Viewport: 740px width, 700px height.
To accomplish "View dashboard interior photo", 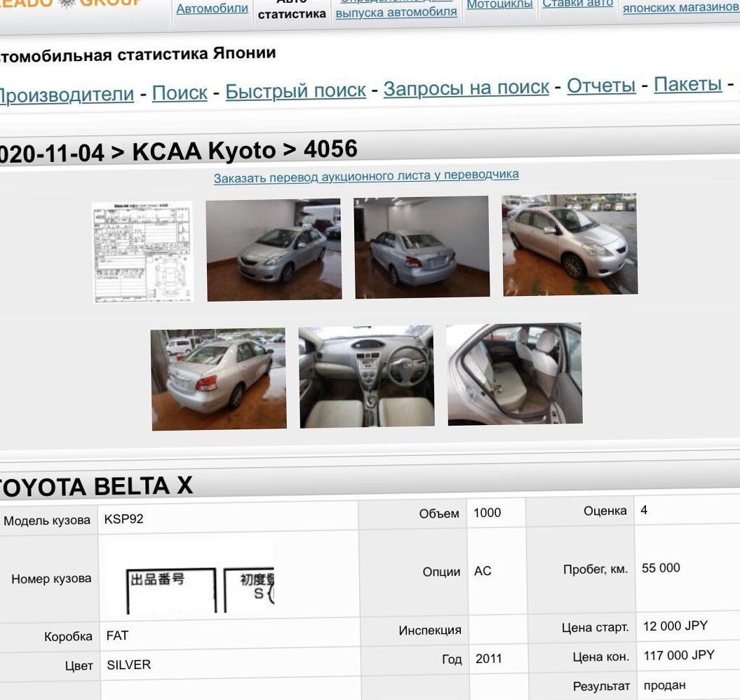I will 367,377.
